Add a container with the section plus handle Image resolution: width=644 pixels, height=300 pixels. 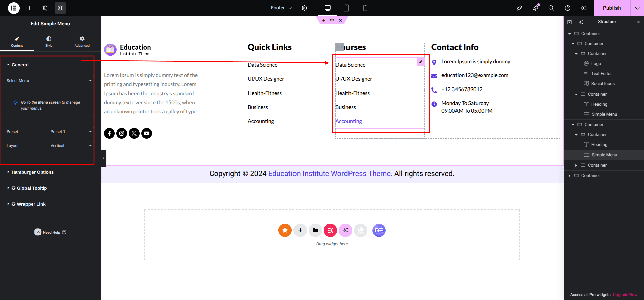pos(324,20)
